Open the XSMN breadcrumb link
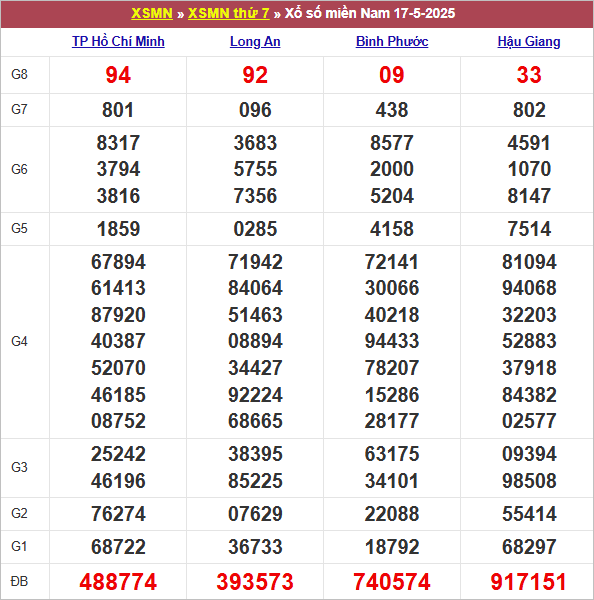Image resolution: width=594 pixels, height=600 pixels. pyautogui.click(x=152, y=13)
